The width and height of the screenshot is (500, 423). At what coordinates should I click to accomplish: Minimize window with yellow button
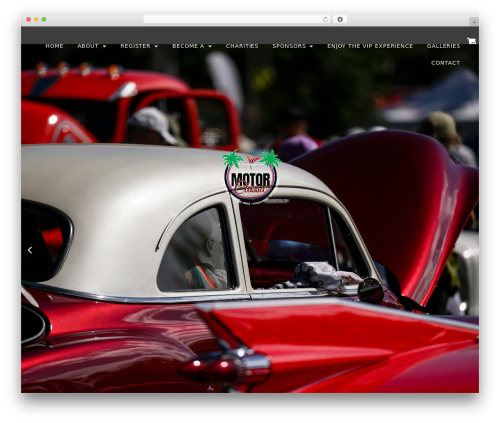coord(36,20)
